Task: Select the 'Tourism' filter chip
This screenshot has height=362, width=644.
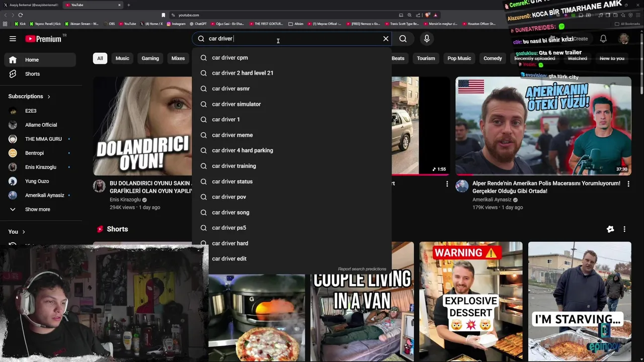Action: point(426,58)
